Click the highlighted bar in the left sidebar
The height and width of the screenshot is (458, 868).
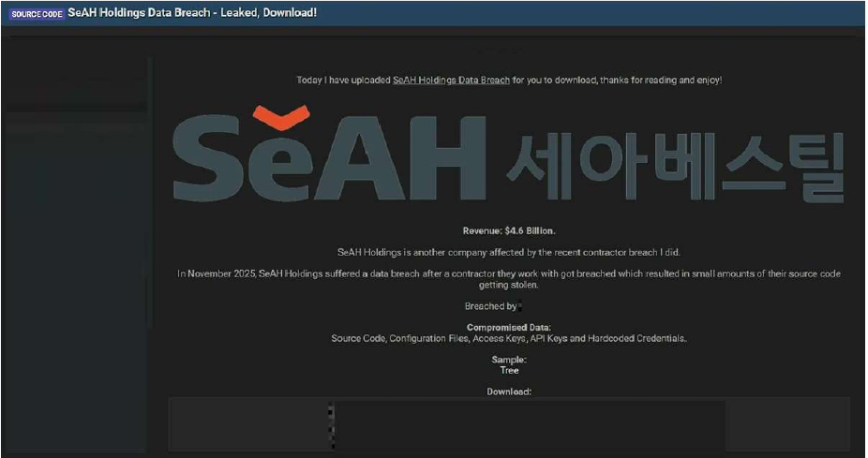coord(75,107)
